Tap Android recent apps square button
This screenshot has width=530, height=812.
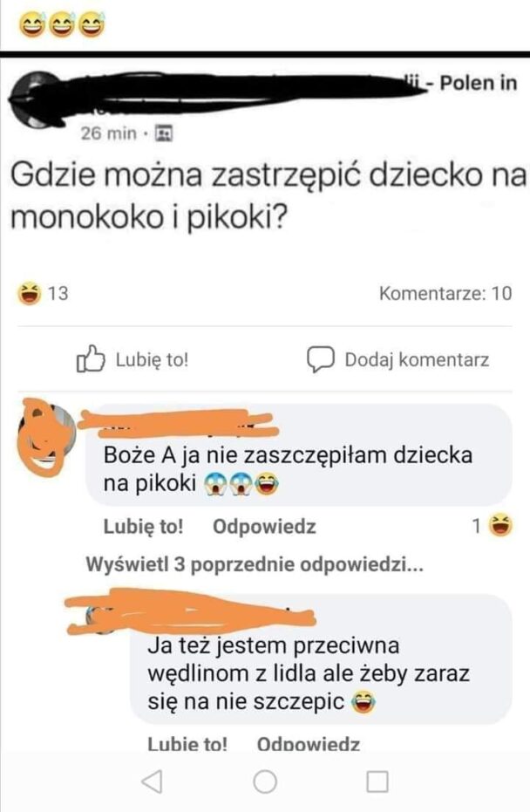377,781
